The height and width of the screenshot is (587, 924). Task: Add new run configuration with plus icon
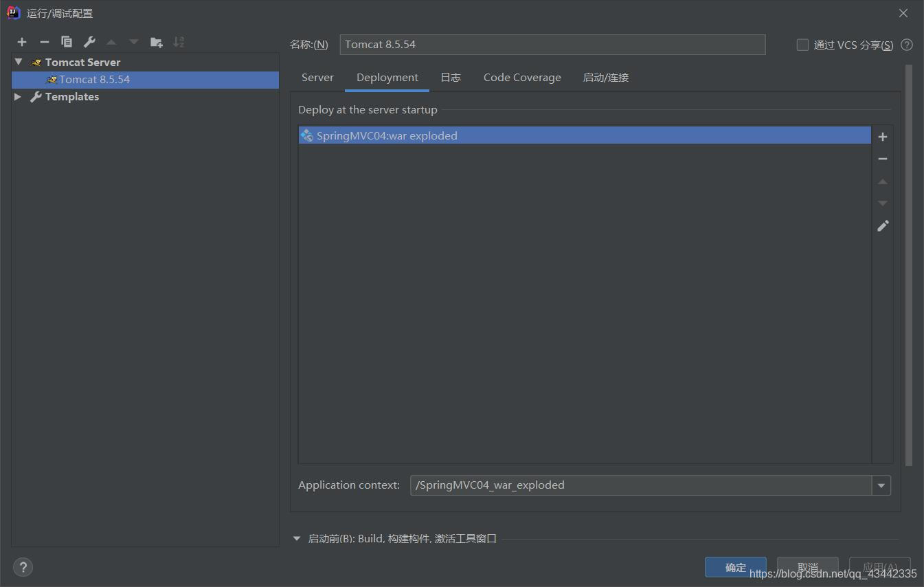click(22, 42)
